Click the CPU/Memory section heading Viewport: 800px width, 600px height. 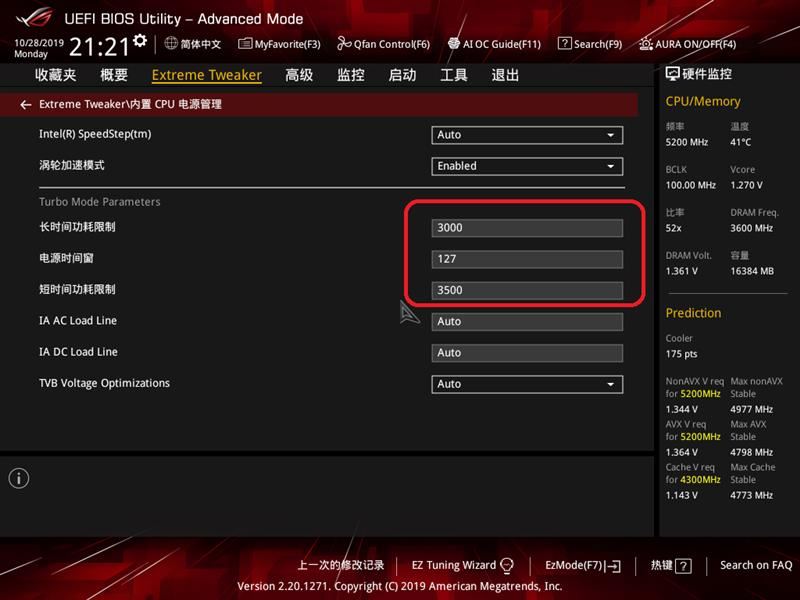[x=703, y=102]
